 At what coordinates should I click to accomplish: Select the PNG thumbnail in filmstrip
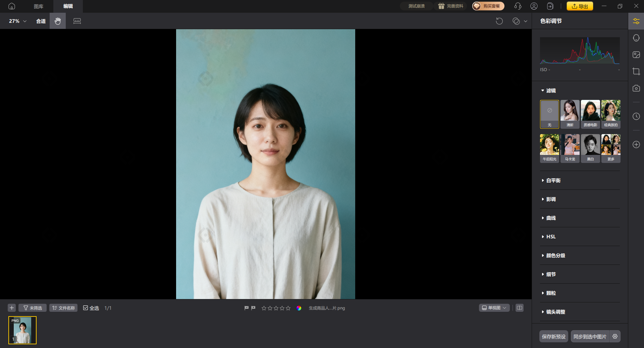tap(22, 330)
